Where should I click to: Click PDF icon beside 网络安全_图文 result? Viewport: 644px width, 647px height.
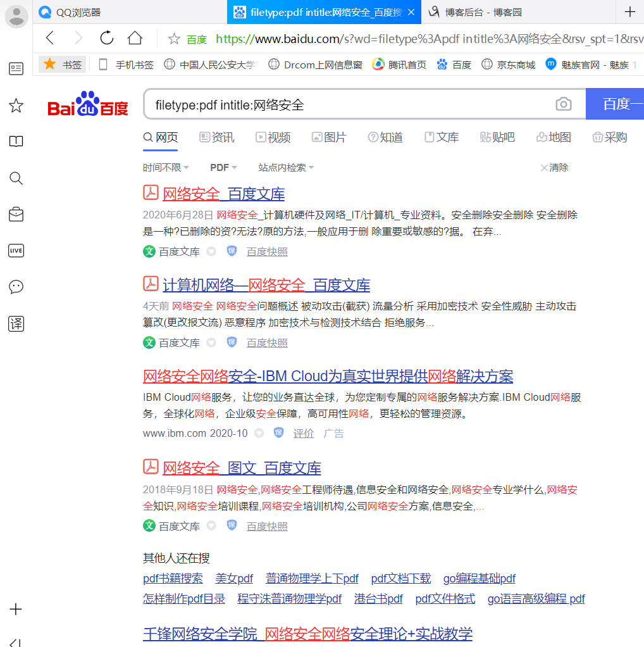click(151, 467)
